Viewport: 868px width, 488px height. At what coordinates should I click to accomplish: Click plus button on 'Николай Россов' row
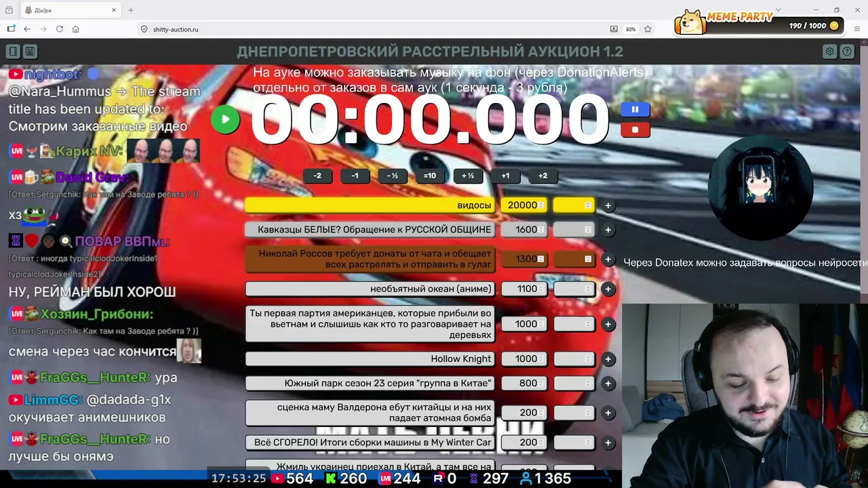tap(608, 259)
